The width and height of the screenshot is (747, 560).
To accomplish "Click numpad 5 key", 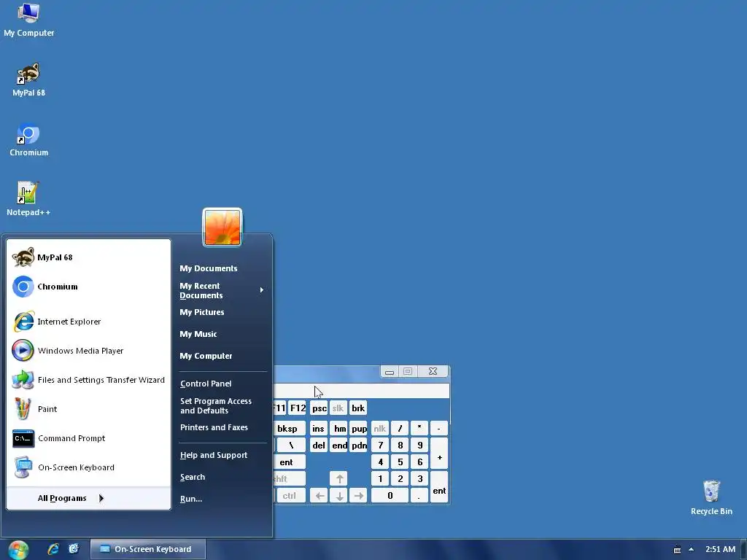I will 400,462.
